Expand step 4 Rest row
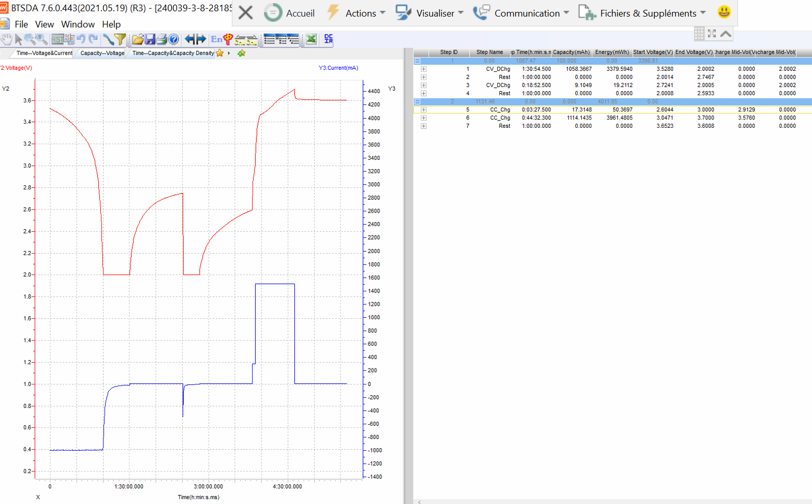 (x=423, y=94)
